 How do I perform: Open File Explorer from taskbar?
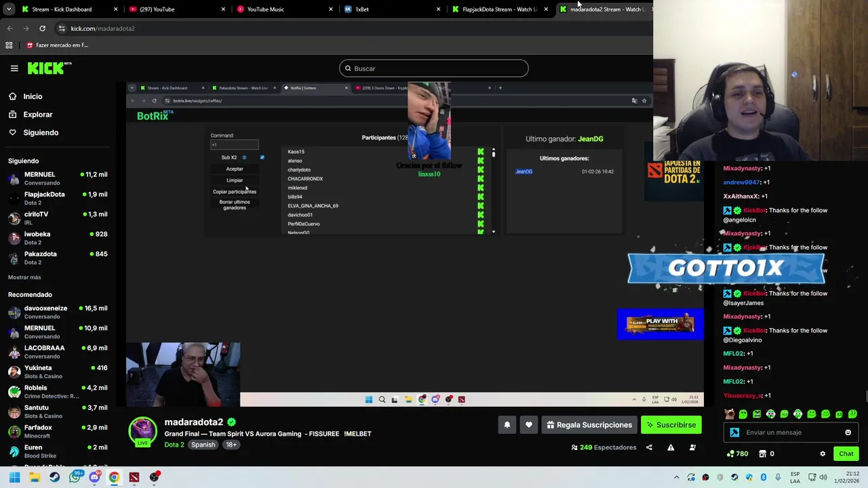tap(35, 477)
